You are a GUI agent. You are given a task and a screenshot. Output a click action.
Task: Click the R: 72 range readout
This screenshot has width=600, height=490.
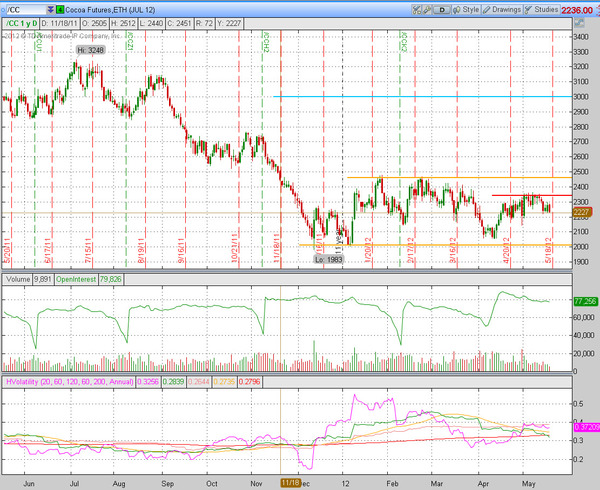[x=204, y=24]
